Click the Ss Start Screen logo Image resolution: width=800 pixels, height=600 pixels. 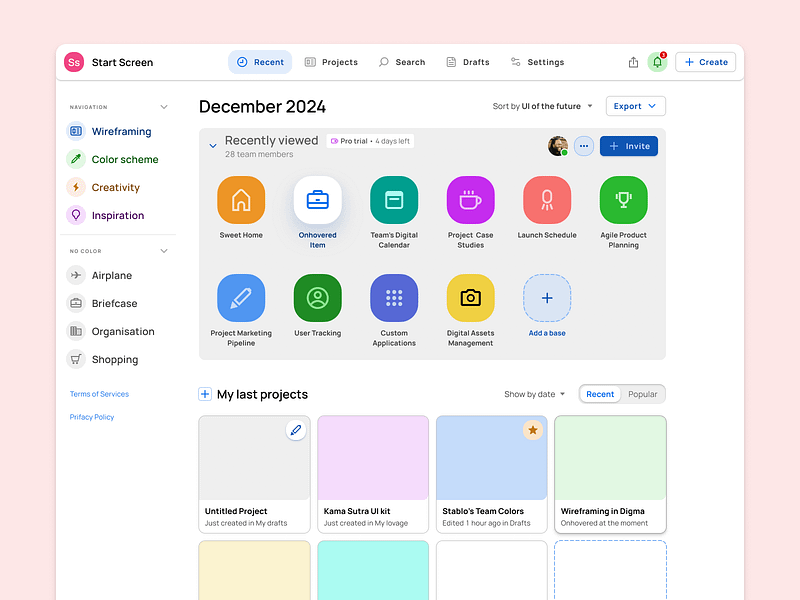click(x=74, y=62)
